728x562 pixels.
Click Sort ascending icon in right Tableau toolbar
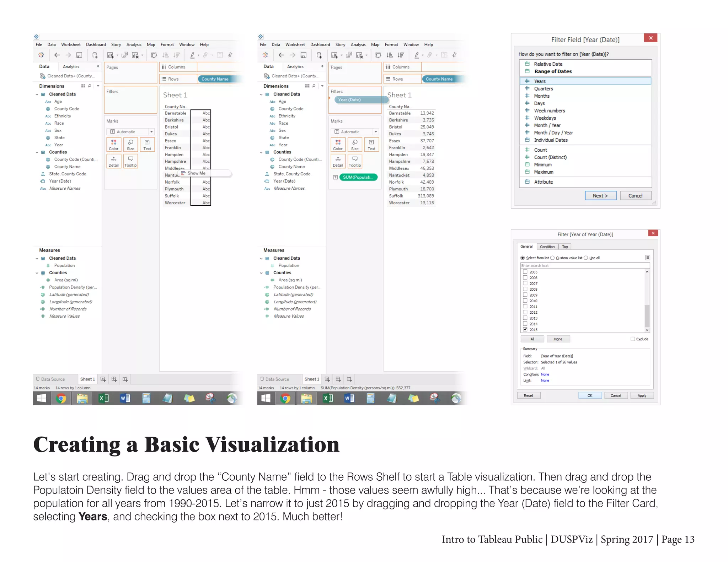390,55
